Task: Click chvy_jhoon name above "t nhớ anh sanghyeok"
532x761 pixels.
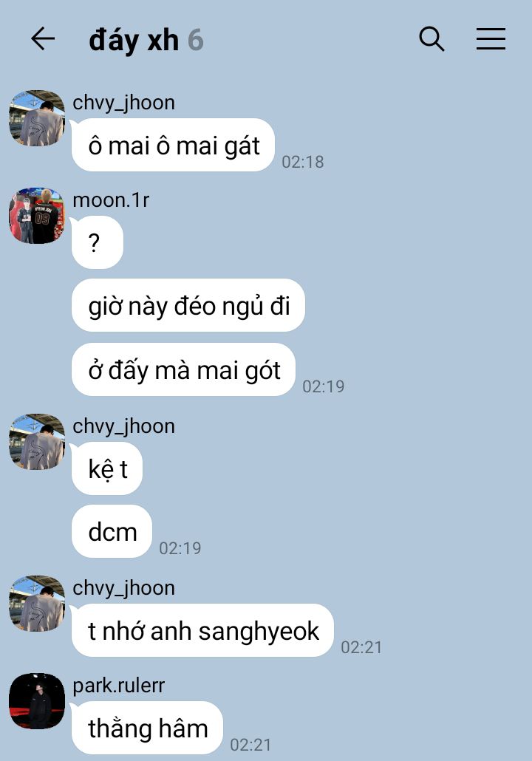Action: pyautogui.click(x=124, y=588)
